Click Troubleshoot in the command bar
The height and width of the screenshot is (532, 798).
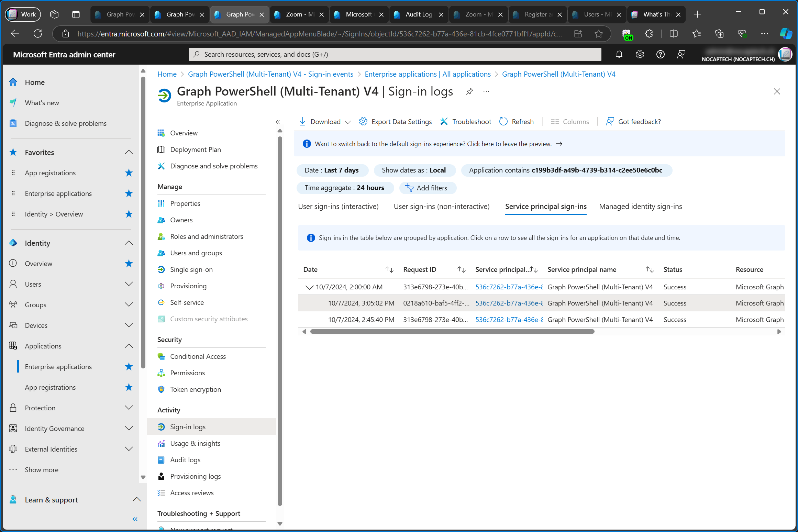pyautogui.click(x=466, y=122)
